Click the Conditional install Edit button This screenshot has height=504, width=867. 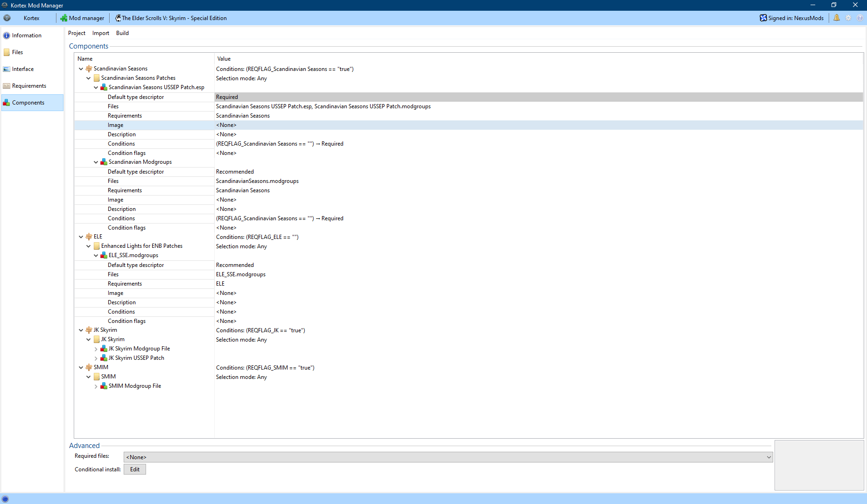click(x=134, y=469)
